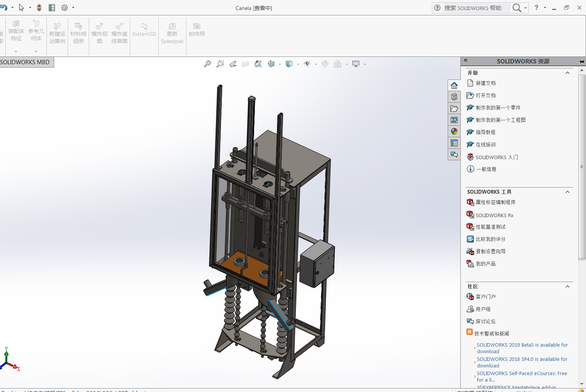
Task: Collapse the SOLIDWORKS 工具 section
Action: coord(567,192)
